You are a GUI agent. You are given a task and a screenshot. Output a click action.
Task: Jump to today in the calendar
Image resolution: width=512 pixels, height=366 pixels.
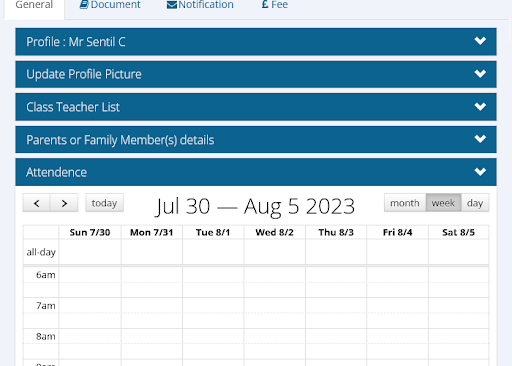[104, 203]
